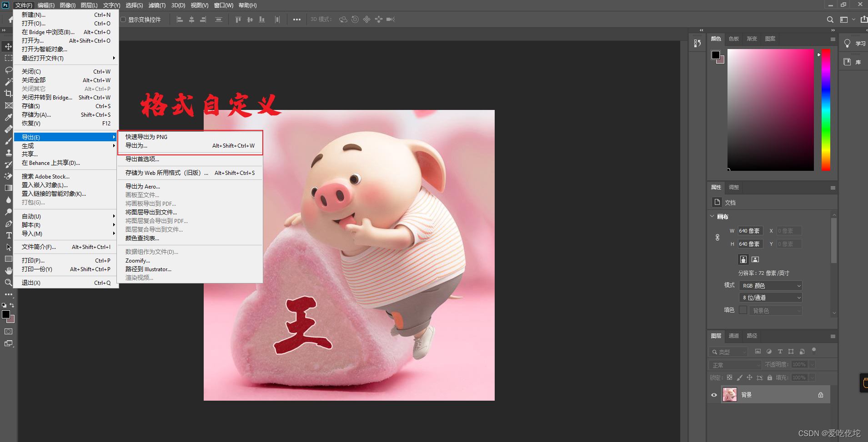Toggle smart object filter in Layers panel
This screenshot has width=868, height=442.
click(802, 351)
